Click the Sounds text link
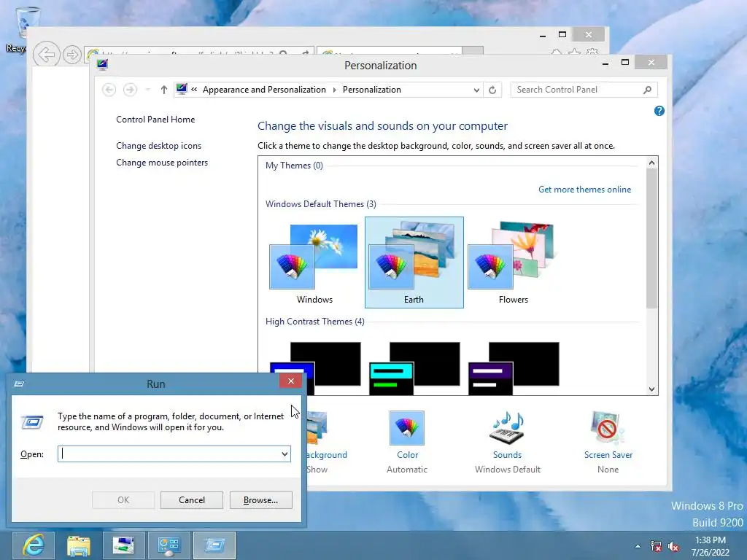747x560 pixels. coord(508,455)
